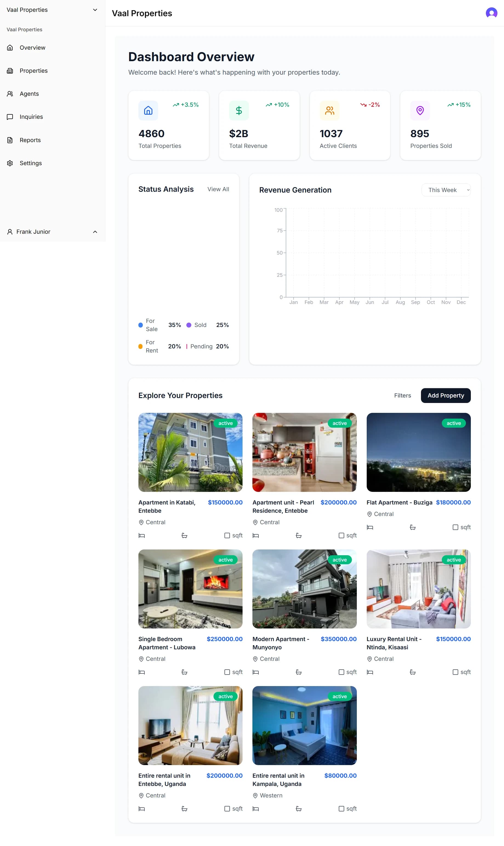Click bed icon under Apartment in Katabi, Entebbe
Viewport: 504px width, 846px height.
point(142,535)
